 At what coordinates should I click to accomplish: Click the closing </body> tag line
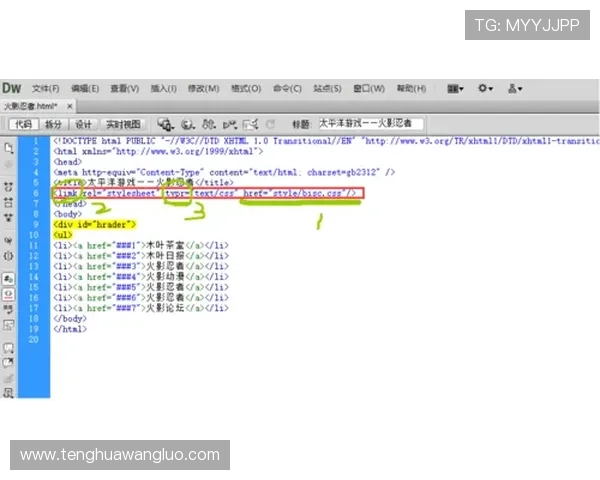point(70,318)
